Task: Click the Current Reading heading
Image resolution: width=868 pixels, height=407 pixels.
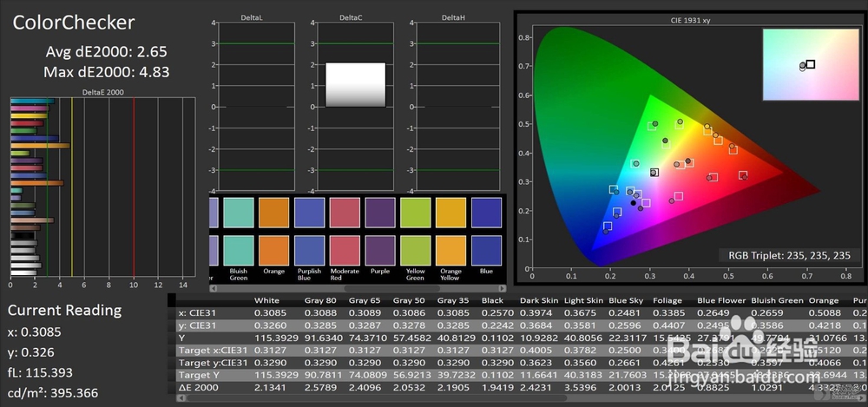Action: coord(65,310)
